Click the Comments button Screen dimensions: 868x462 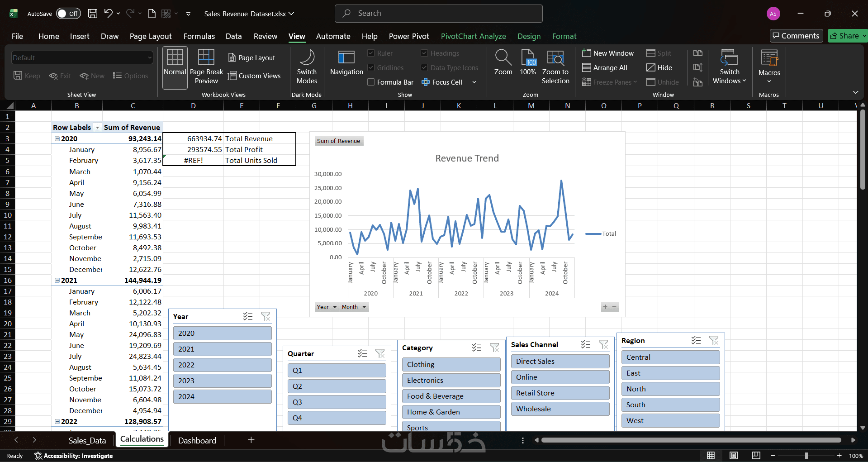796,36
